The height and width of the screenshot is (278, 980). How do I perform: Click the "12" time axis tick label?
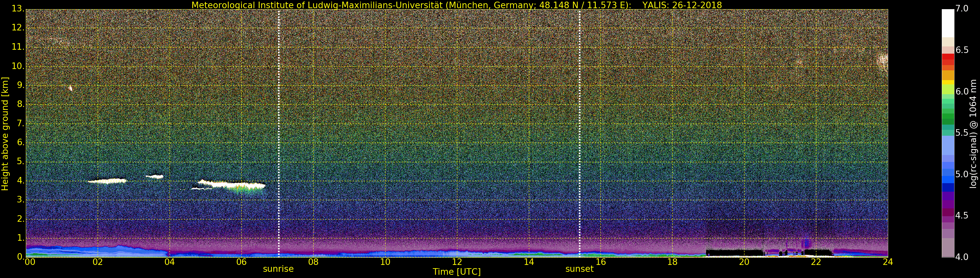point(457,262)
